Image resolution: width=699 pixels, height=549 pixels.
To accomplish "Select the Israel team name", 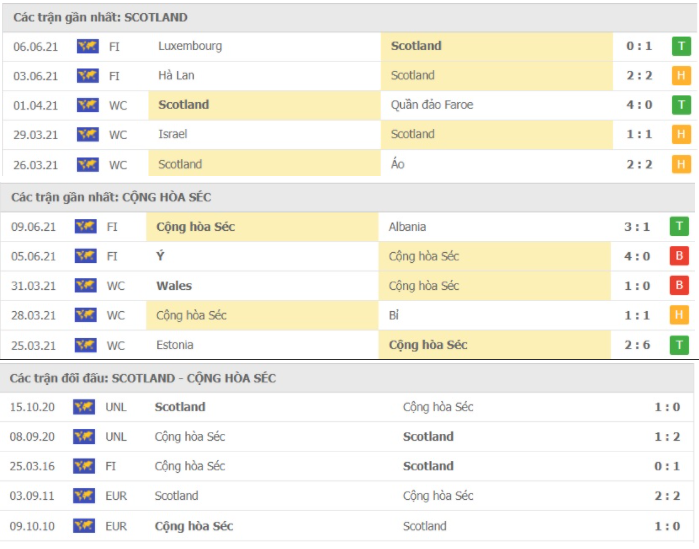I will 173,134.
